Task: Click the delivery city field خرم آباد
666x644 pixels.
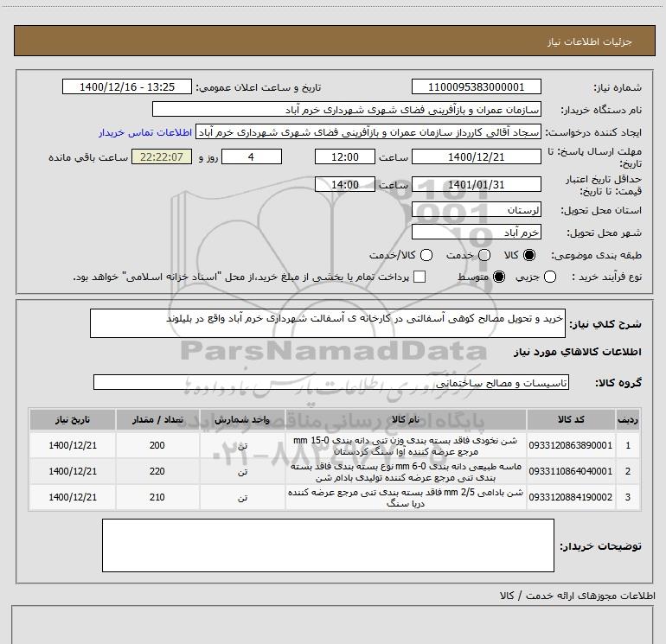Action: [x=476, y=233]
